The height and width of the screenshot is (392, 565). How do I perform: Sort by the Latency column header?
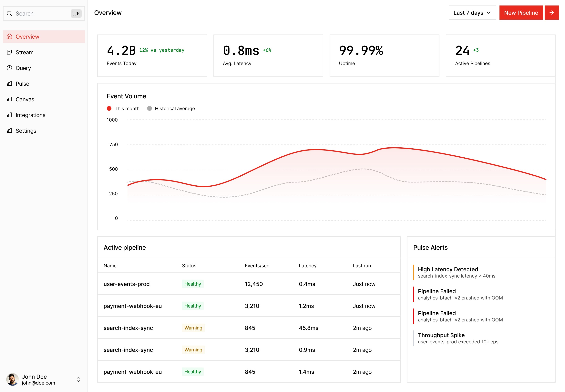307,266
